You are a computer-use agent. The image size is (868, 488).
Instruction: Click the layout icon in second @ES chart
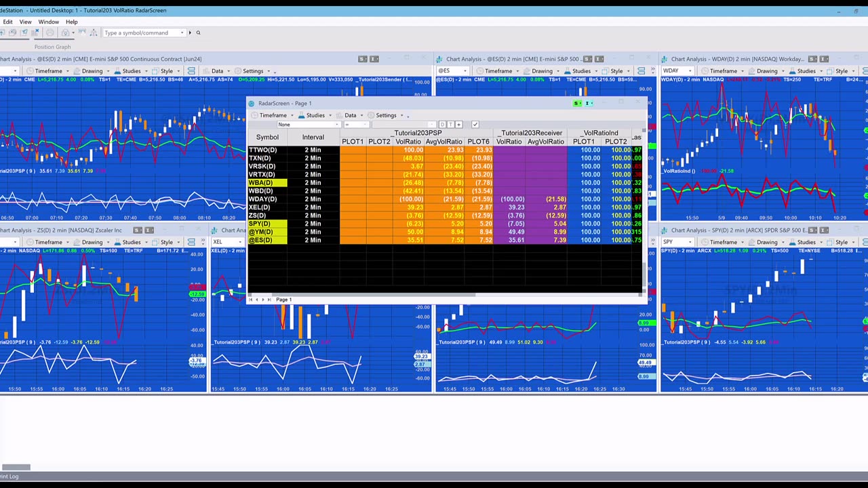point(642,70)
